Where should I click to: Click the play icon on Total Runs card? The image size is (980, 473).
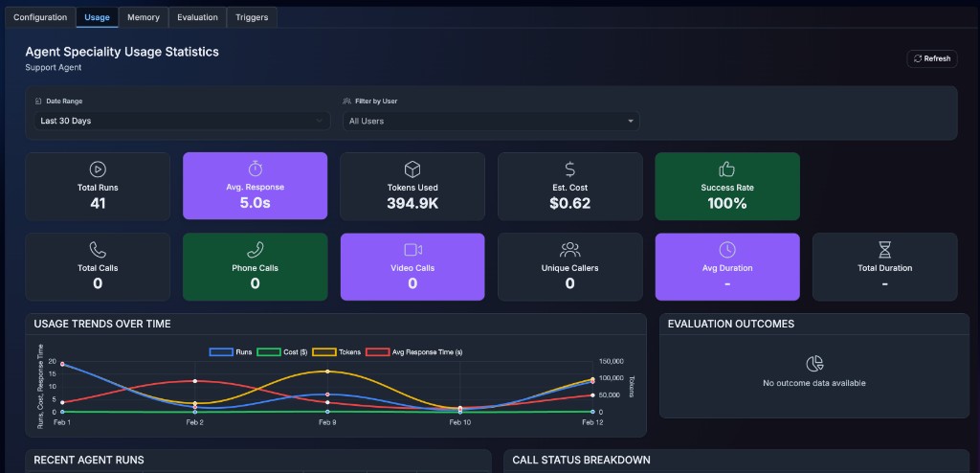tap(98, 169)
